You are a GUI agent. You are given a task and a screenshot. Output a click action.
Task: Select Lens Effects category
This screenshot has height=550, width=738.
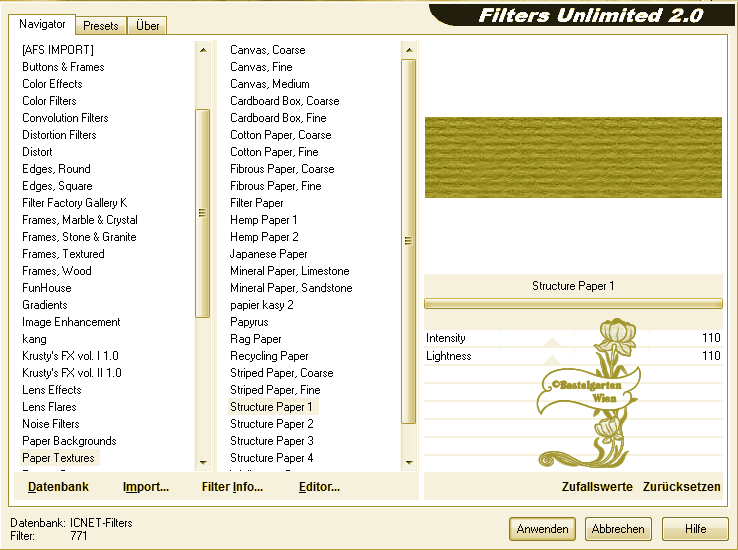coord(52,390)
